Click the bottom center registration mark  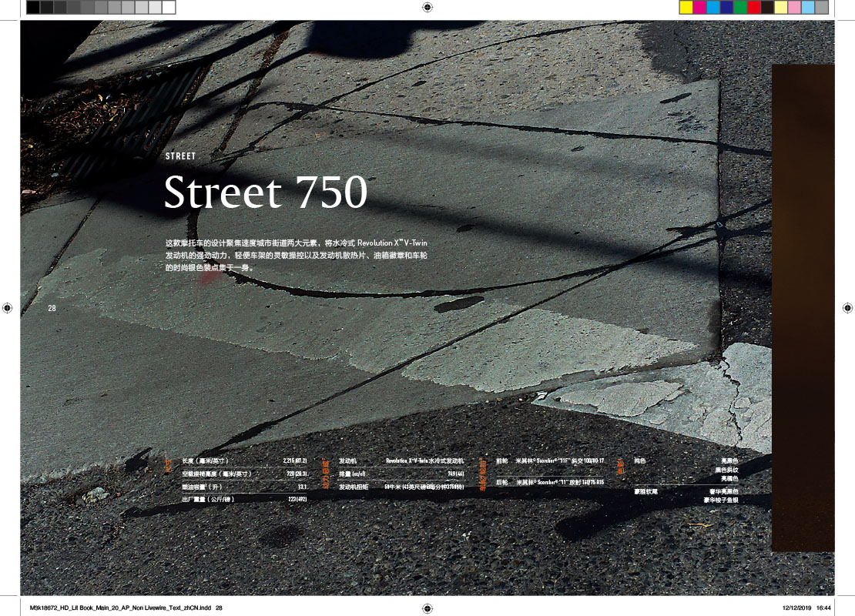[427, 608]
